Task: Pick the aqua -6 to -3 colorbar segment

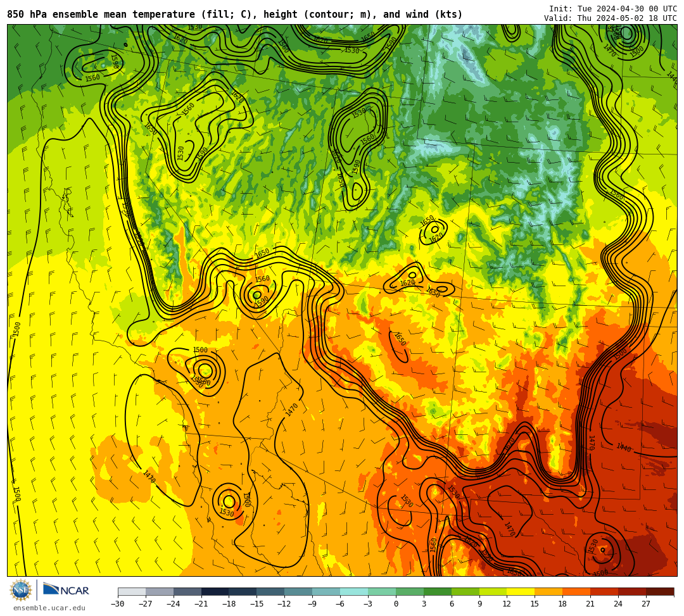Action: [354, 591]
